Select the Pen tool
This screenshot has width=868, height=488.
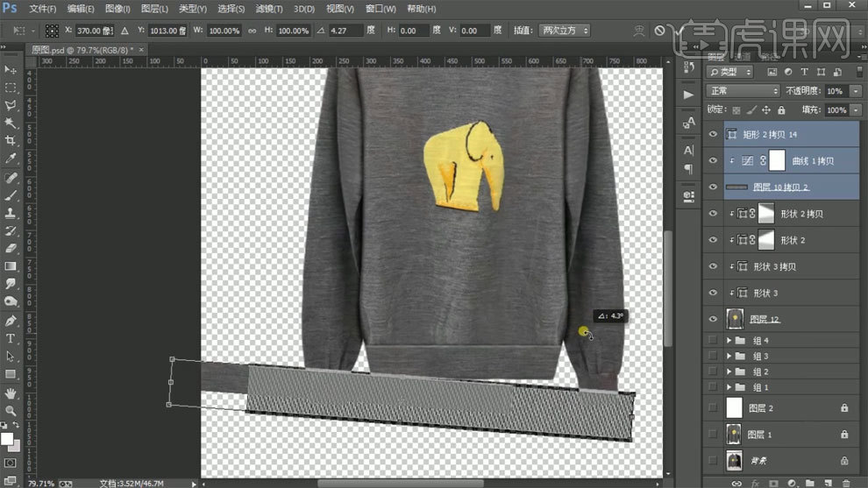(x=10, y=321)
